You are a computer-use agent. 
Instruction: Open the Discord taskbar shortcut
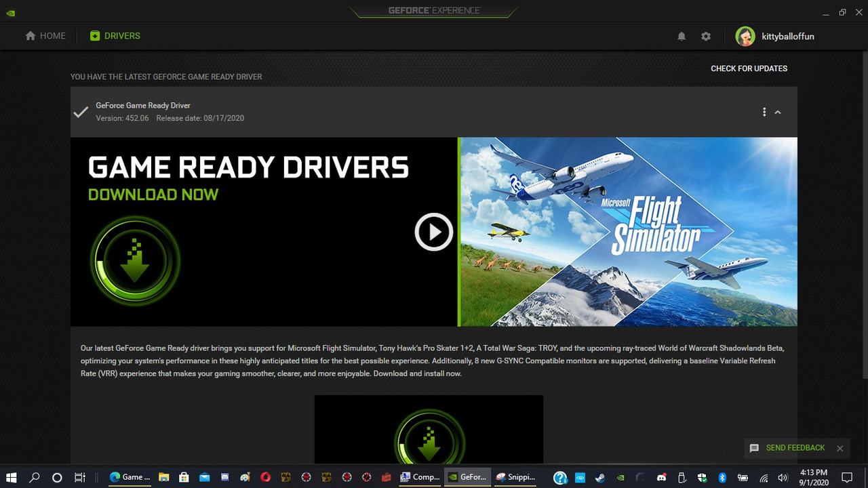(224, 477)
